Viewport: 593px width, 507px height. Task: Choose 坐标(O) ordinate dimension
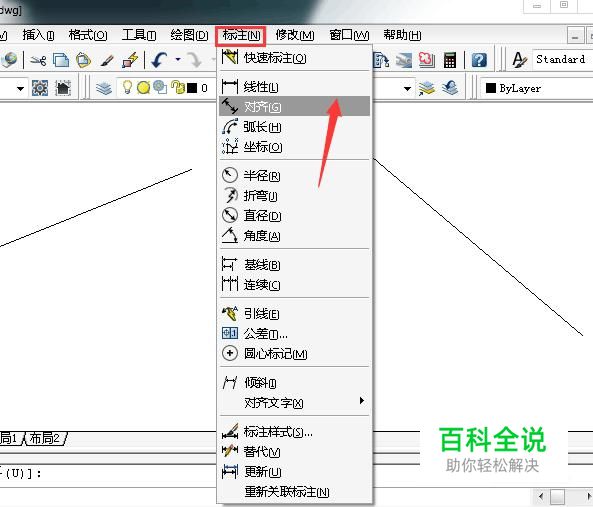(x=295, y=146)
